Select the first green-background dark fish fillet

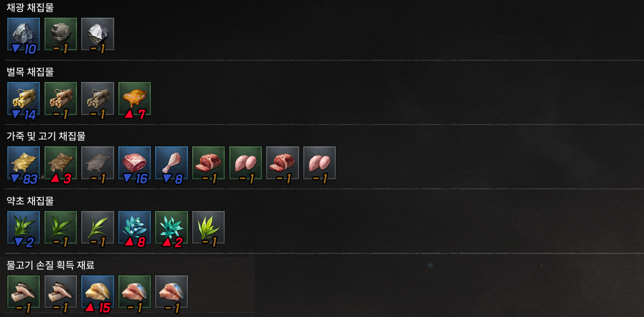pyautogui.click(x=24, y=292)
